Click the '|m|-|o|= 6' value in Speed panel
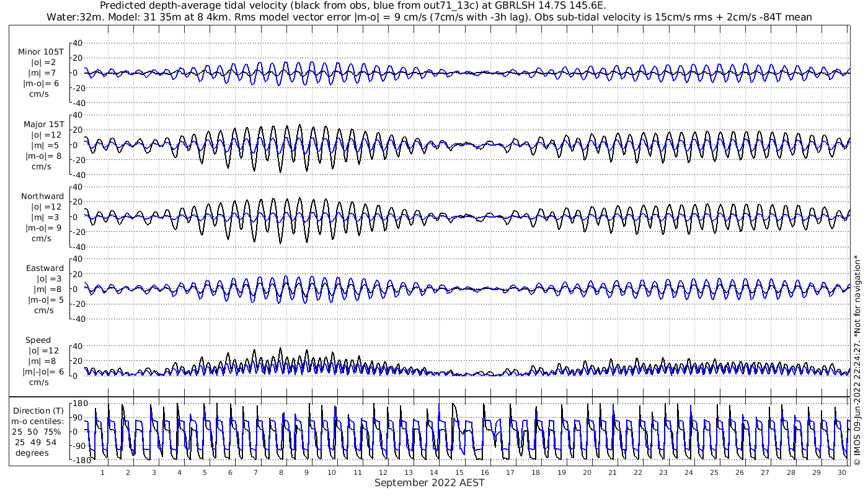The image size is (868, 496). (x=43, y=371)
